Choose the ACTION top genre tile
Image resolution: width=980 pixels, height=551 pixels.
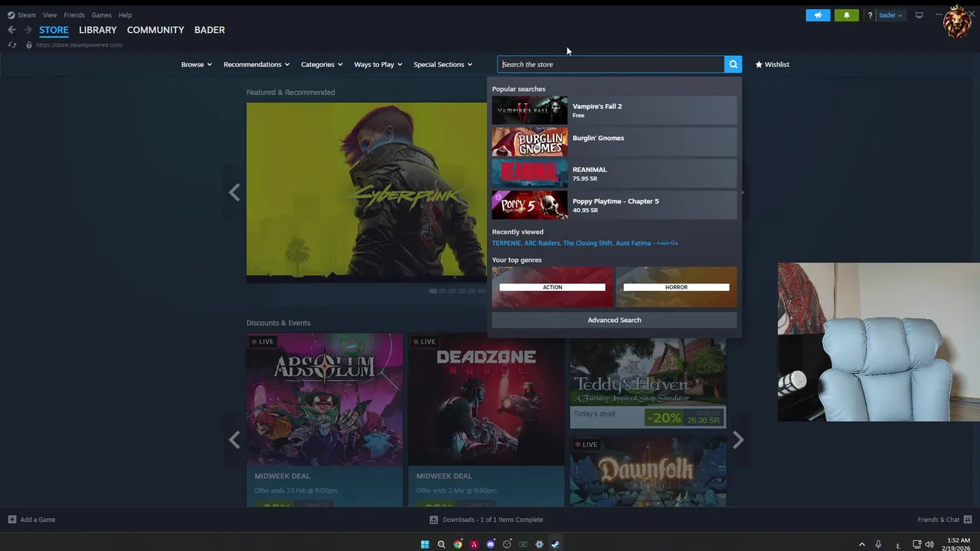[x=553, y=287]
